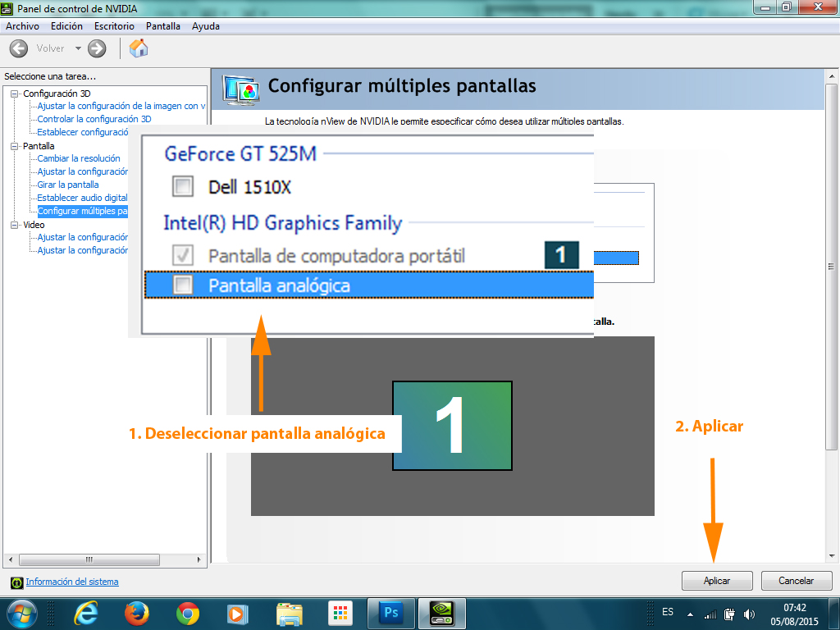Open the home page house icon
This screenshot has height=630, width=840.
click(x=139, y=48)
